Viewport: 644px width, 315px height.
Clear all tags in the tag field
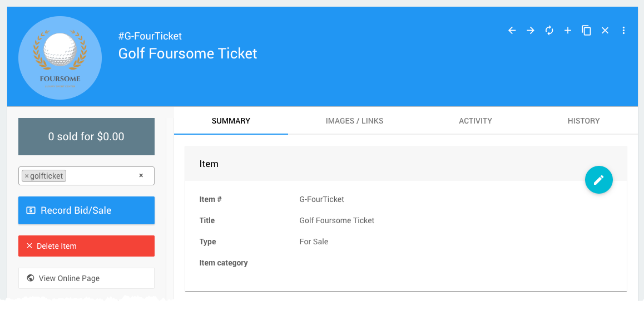141,175
